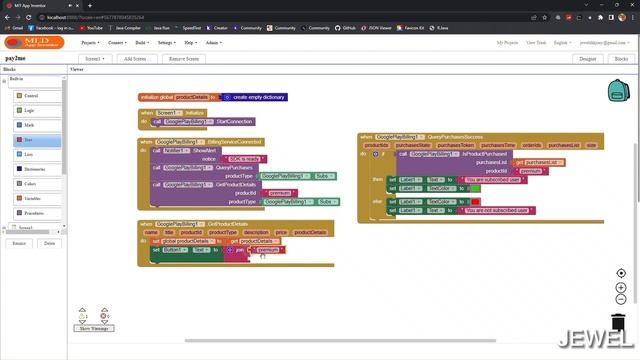Viewport: 640px width, 360px height.
Task: Open the Gmail bookmark
Action: click(14, 28)
